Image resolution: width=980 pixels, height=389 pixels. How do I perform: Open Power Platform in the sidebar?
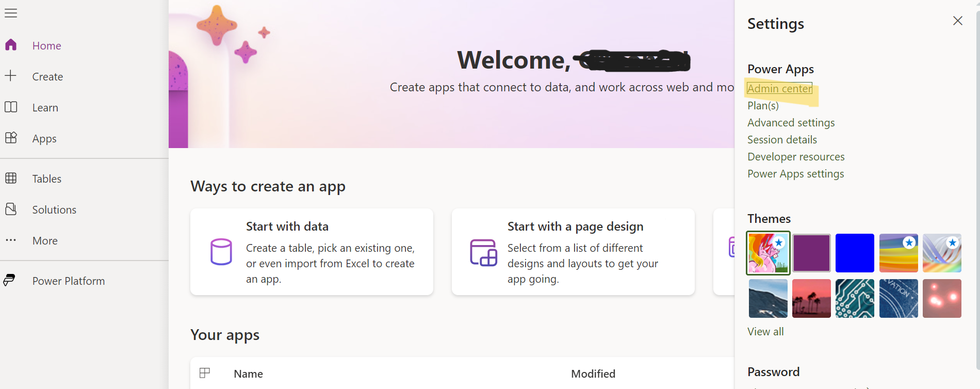(x=69, y=281)
